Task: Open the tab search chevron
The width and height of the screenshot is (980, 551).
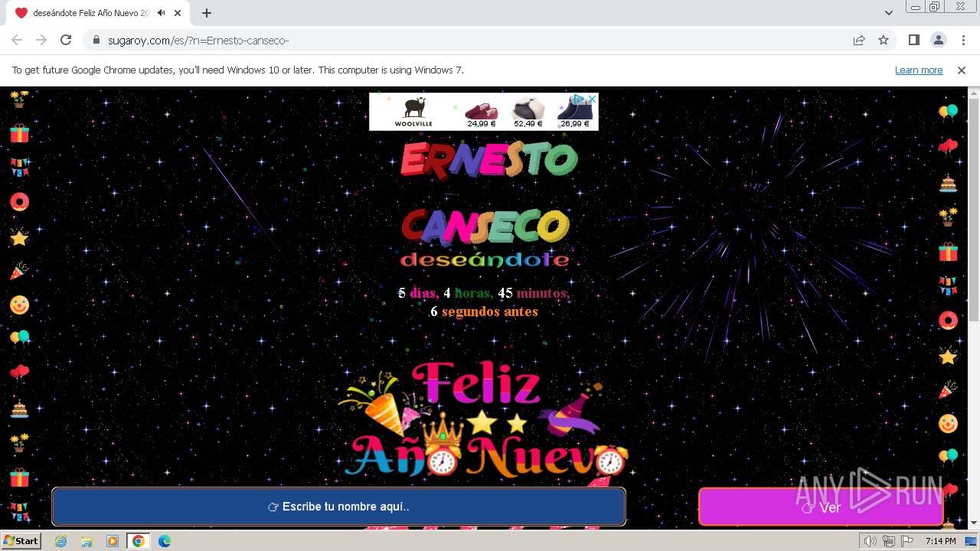Action: click(889, 13)
